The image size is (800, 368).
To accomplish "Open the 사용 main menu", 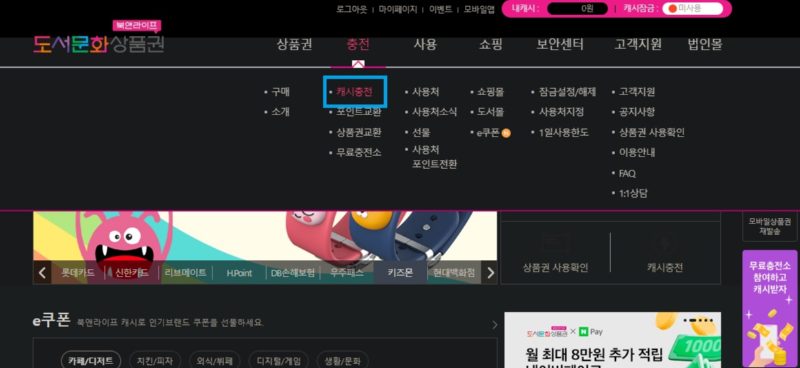I will tap(425, 44).
